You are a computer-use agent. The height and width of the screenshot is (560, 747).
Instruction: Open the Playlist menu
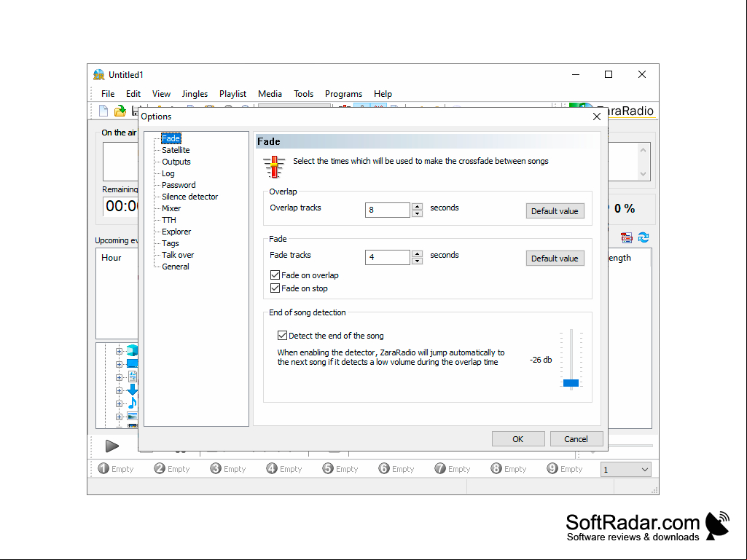tap(232, 94)
